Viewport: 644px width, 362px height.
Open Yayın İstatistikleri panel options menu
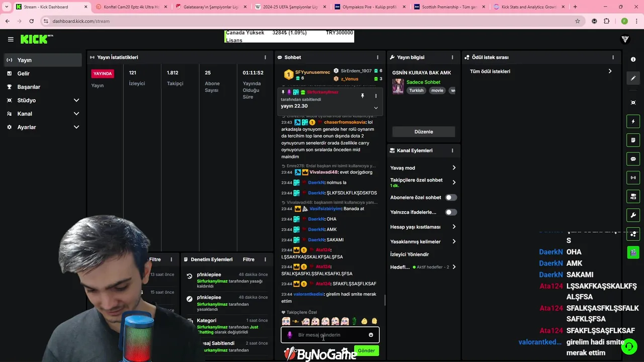pos(265,57)
